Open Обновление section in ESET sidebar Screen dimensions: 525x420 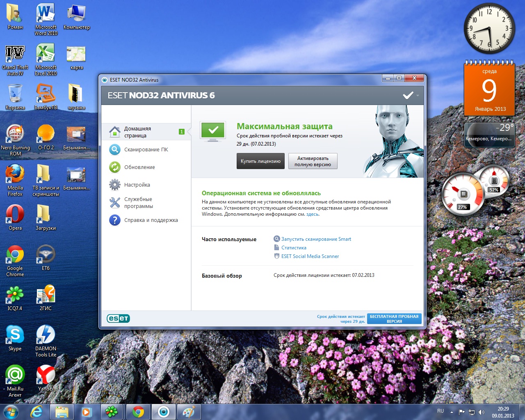(139, 167)
